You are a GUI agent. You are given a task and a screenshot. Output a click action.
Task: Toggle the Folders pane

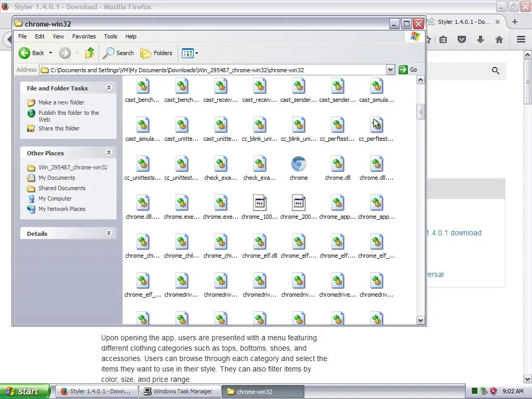[x=156, y=53]
